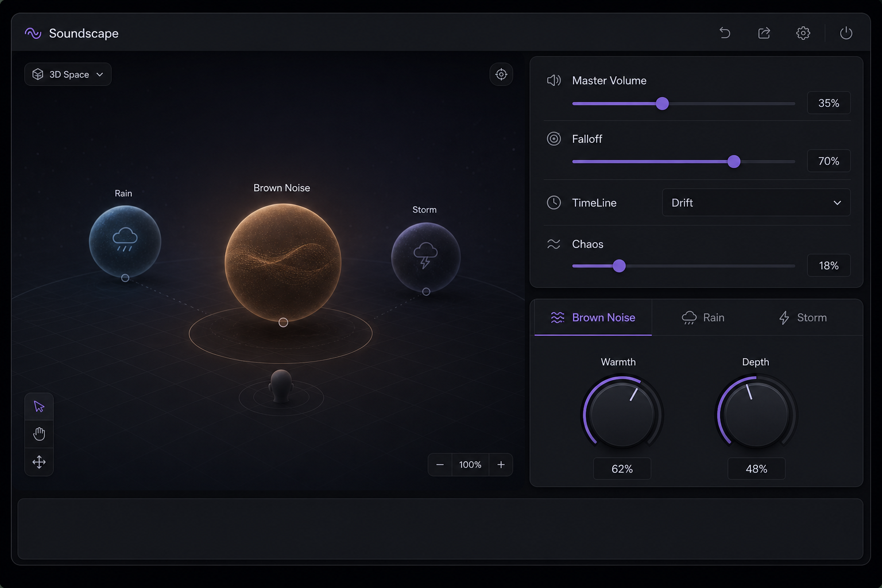Click the "Rain" label above the sphere
This screenshot has width=882, height=588.
point(123,194)
